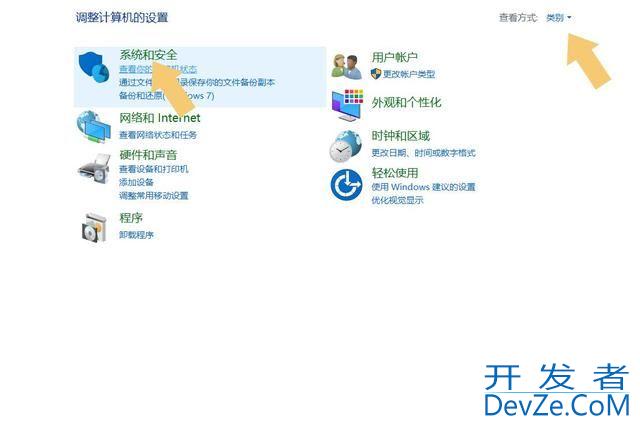
Task: Click 查看设备和打印机 link
Action: (154, 169)
